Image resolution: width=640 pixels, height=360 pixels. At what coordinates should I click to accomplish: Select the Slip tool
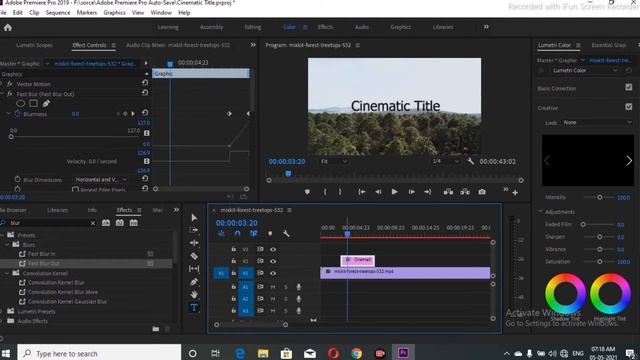(194, 269)
